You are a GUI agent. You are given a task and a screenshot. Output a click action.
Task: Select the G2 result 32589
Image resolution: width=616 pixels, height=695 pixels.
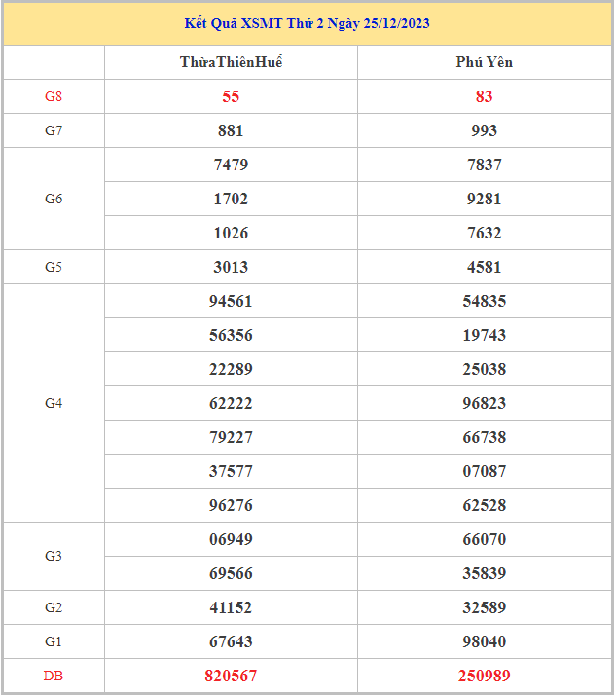click(x=484, y=607)
